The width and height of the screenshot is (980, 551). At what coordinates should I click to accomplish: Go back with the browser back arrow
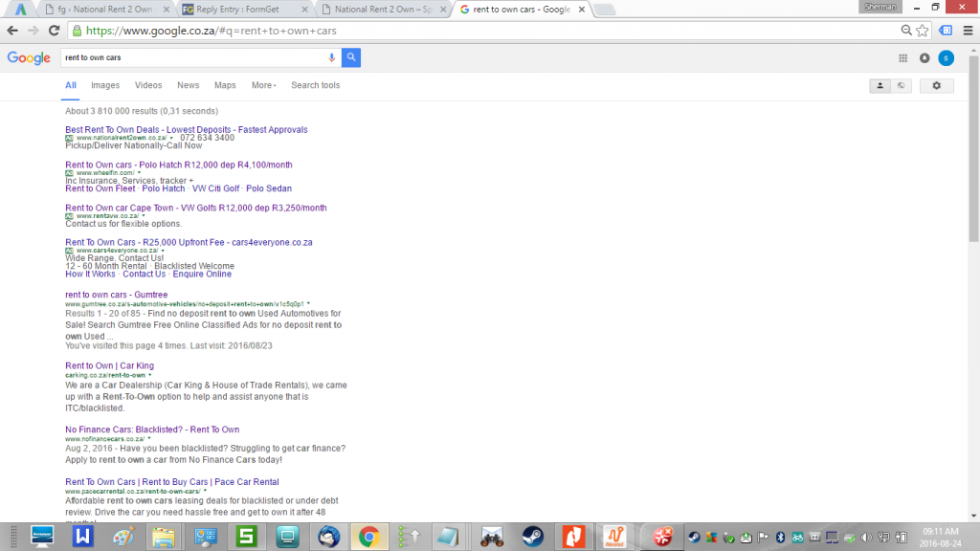(x=12, y=31)
